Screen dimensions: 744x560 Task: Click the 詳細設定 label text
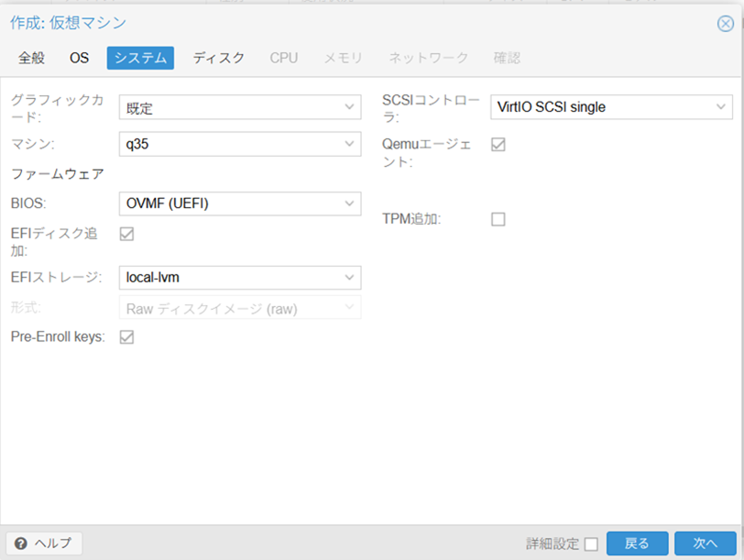[x=553, y=544]
